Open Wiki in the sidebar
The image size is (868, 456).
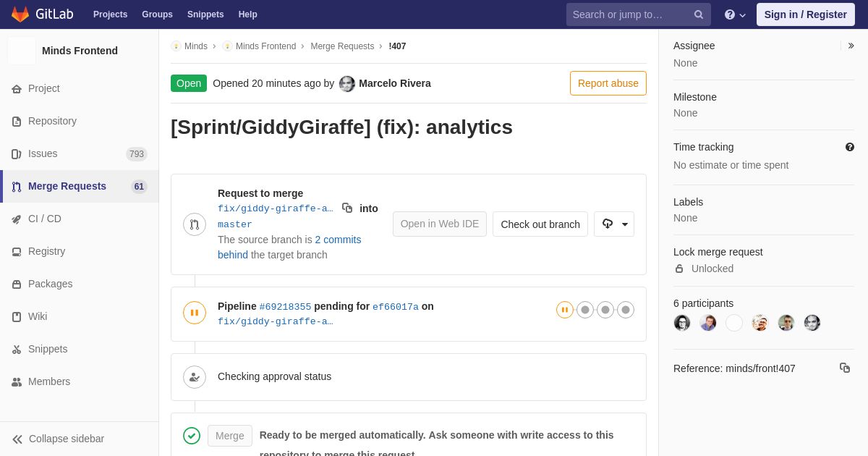pyautogui.click(x=80, y=316)
